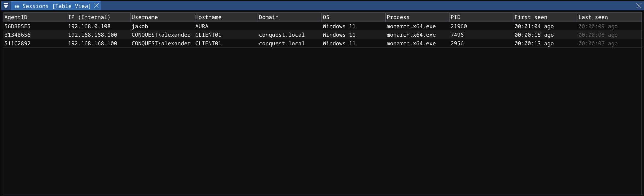
Task: Close the dock panel with far-right X
Action: pos(639,6)
